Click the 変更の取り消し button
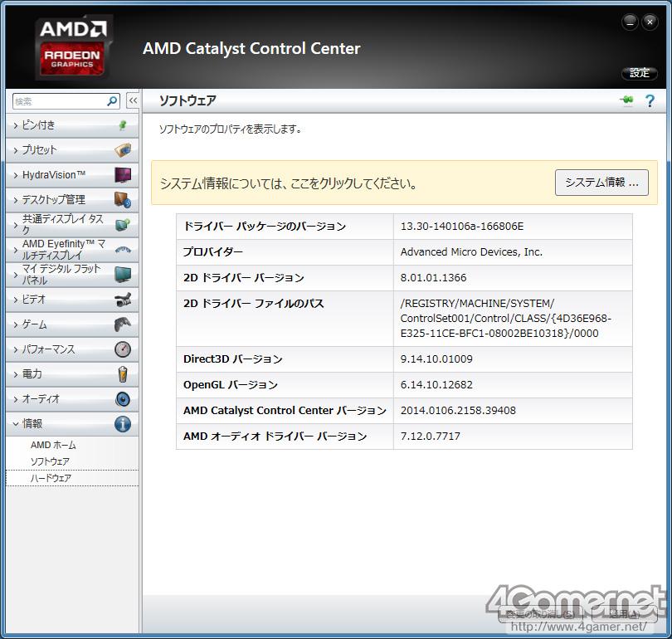This screenshot has width=672, height=639. [x=540, y=614]
